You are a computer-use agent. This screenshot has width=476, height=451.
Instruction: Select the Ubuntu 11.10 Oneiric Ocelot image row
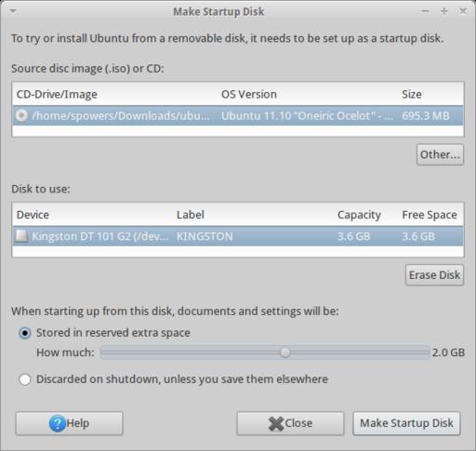238,115
